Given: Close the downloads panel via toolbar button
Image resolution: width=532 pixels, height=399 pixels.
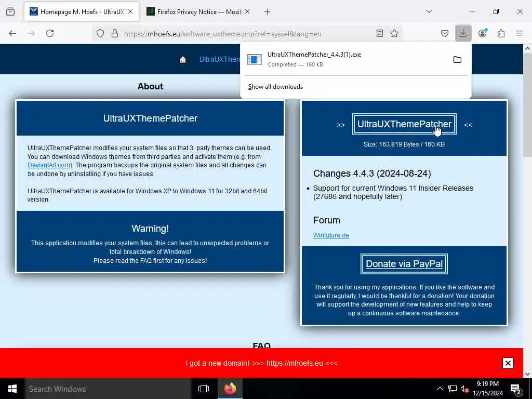Looking at the screenshot, I should [463, 33].
